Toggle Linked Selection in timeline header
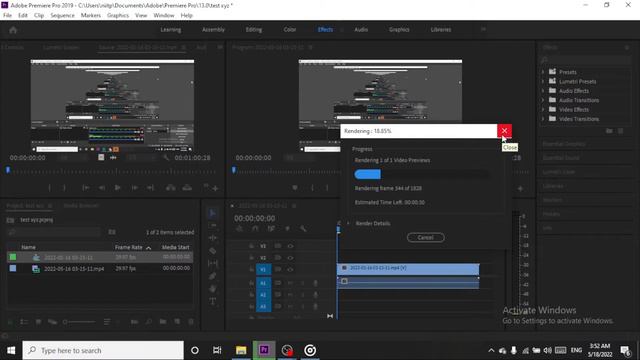This screenshot has width=640, height=360. [x=271, y=229]
